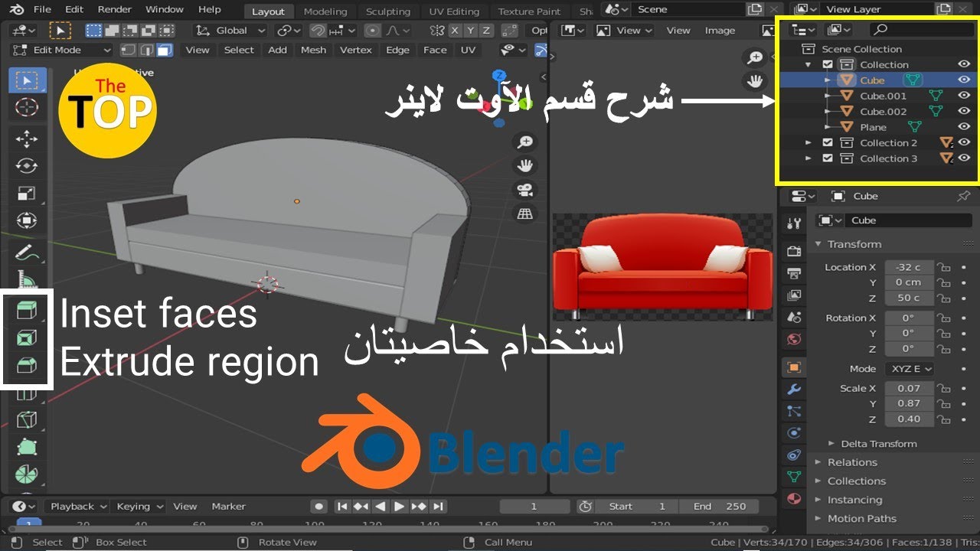This screenshot has height=551, width=980.
Task: Open the Material properties tab
Action: [794, 499]
